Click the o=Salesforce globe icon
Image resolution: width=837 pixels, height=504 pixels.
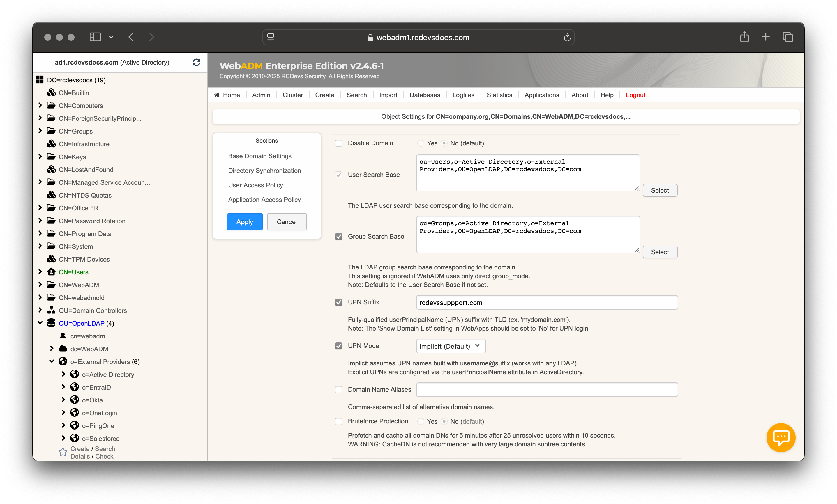74,438
